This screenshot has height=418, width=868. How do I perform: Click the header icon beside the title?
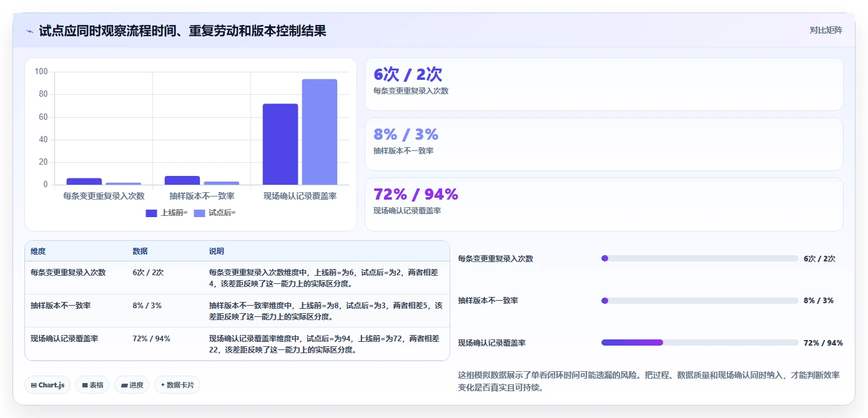tap(29, 31)
